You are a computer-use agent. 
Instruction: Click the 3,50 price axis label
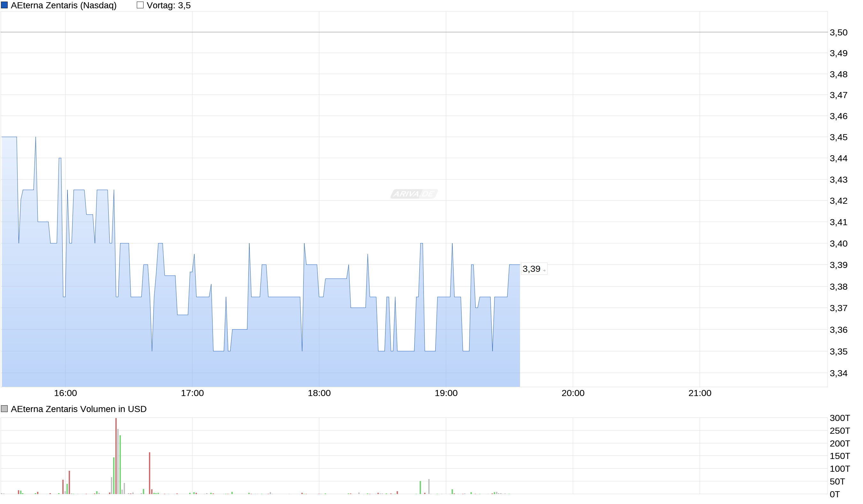[x=838, y=33]
